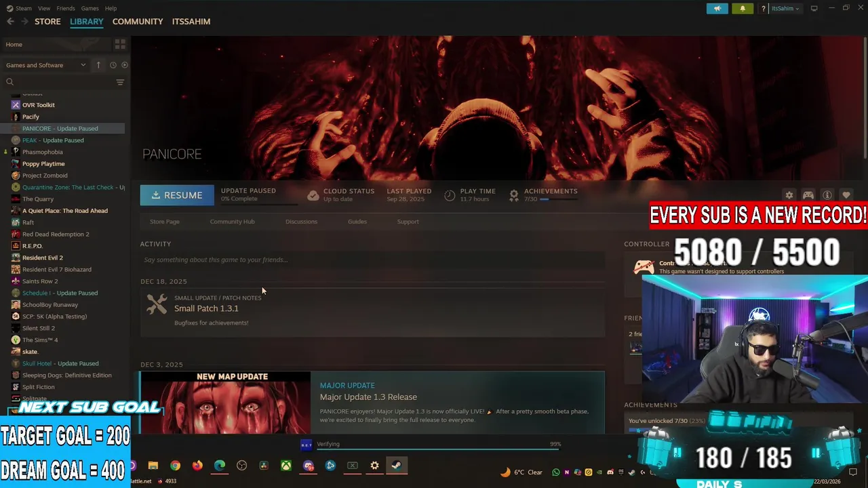Open OBS Studio from the taskbar
This screenshot has height=488, width=868.
242,466
